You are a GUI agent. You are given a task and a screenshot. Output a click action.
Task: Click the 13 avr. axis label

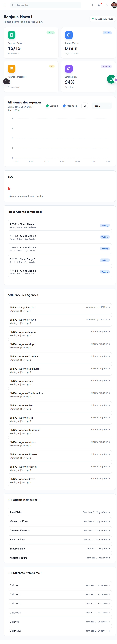108,161
